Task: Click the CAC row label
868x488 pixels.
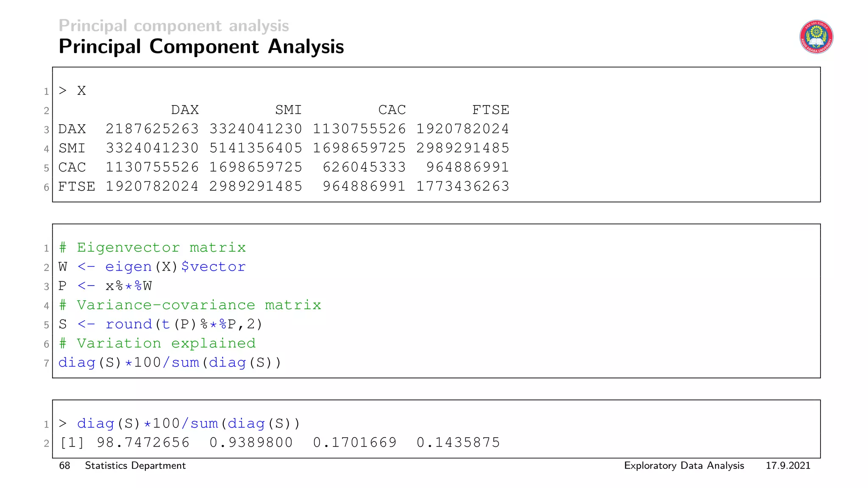Action: [72, 167]
